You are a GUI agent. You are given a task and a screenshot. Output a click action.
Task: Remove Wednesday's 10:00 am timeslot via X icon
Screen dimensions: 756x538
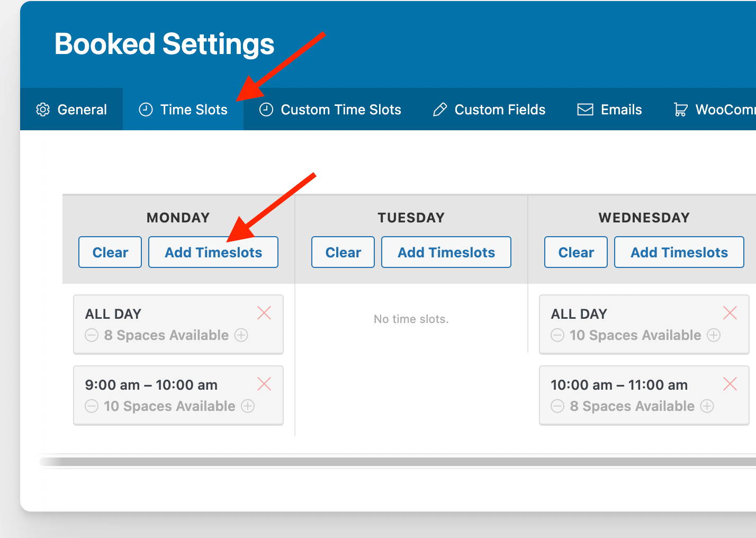730,384
